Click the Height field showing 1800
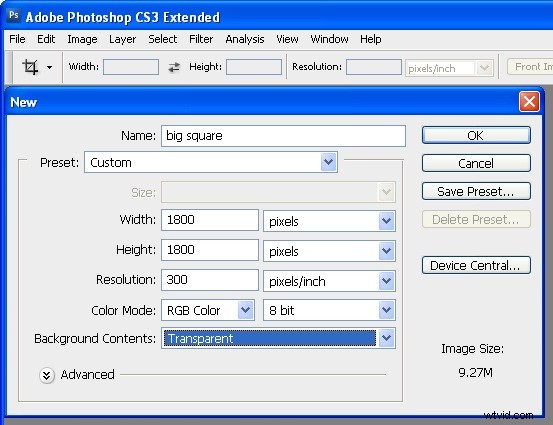 (x=210, y=250)
